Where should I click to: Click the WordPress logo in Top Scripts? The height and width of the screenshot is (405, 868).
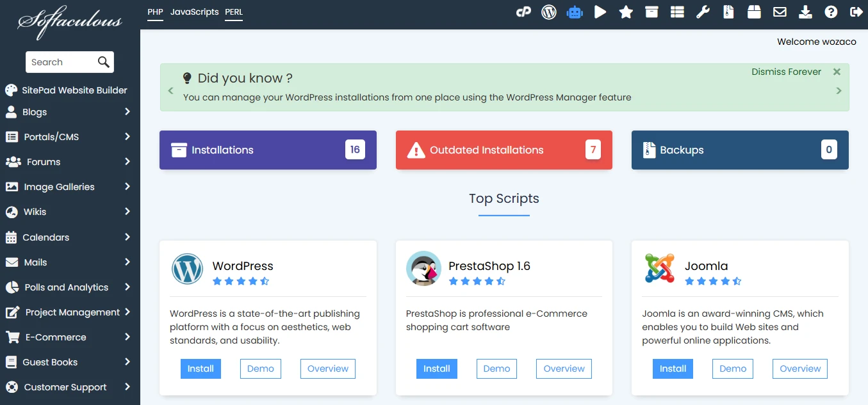coord(188,269)
